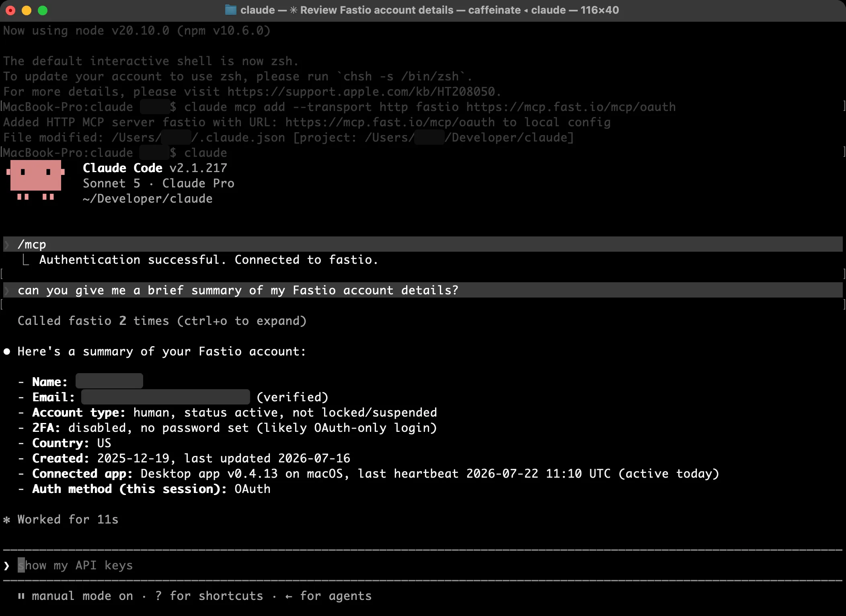
Task: Click the '~/Developer/claude' path line
Action: click(148, 199)
